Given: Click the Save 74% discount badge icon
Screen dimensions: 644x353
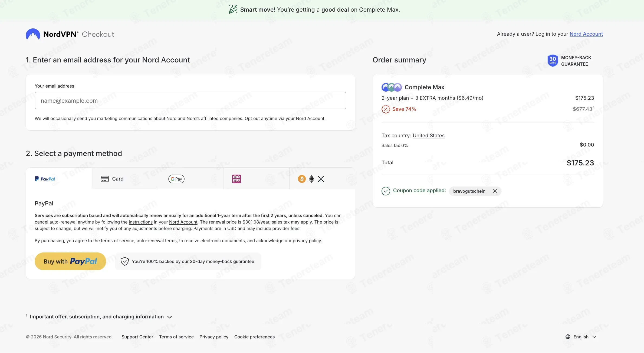Looking at the screenshot, I should pos(386,109).
